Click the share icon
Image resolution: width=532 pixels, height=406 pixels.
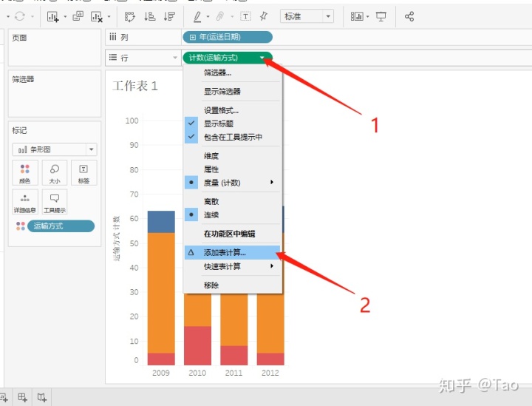(x=409, y=16)
